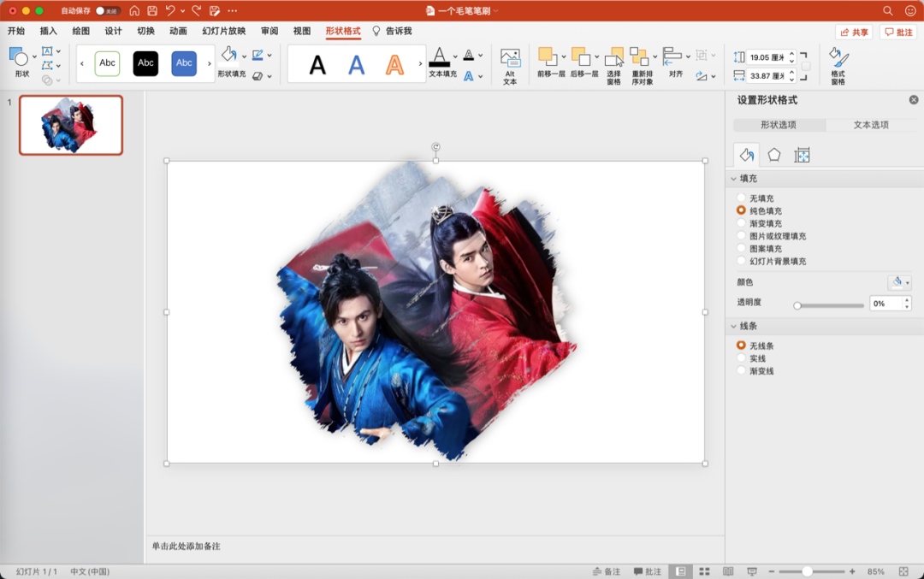The width and height of the screenshot is (924, 579).
Task: Click the text effects icon
Action: (469, 76)
